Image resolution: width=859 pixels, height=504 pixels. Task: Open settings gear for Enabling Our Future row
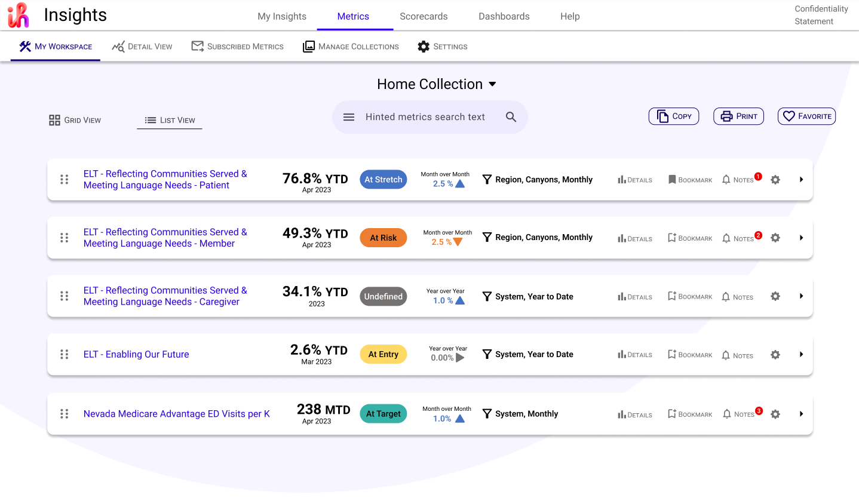[x=775, y=355]
